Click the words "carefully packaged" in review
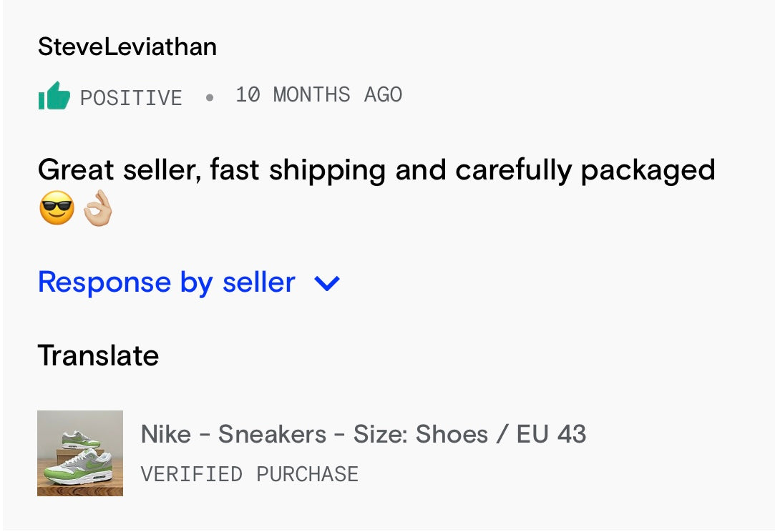775x532 pixels. pos(585,170)
